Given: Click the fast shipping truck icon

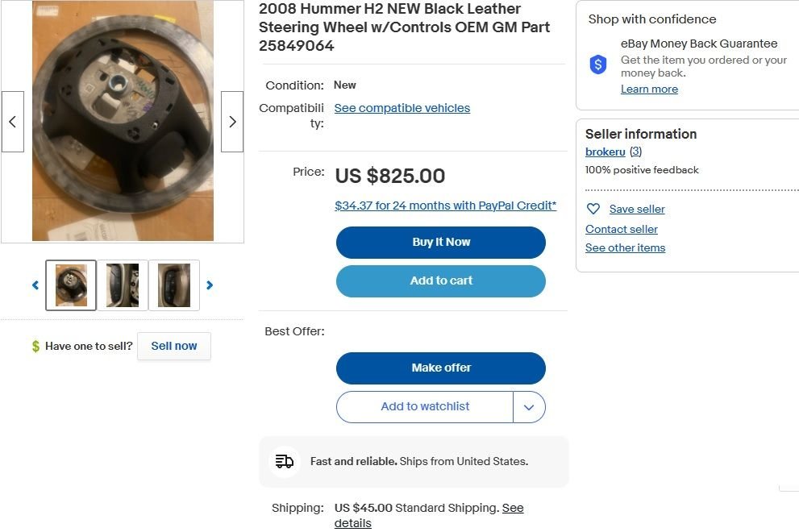Looking at the screenshot, I should pos(285,462).
